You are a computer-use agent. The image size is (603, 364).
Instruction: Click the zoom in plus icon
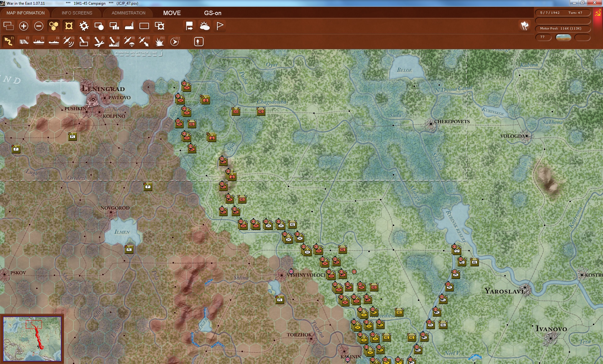[x=24, y=26]
